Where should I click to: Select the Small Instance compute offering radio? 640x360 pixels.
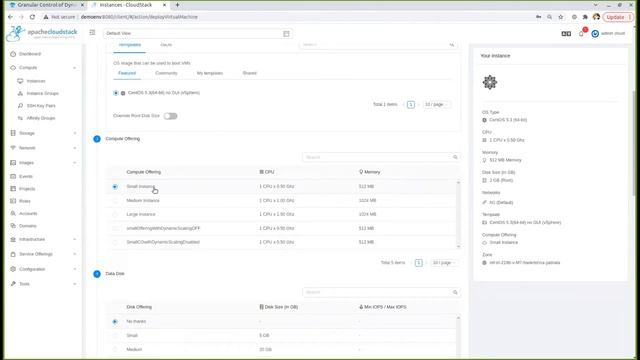pos(115,187)
